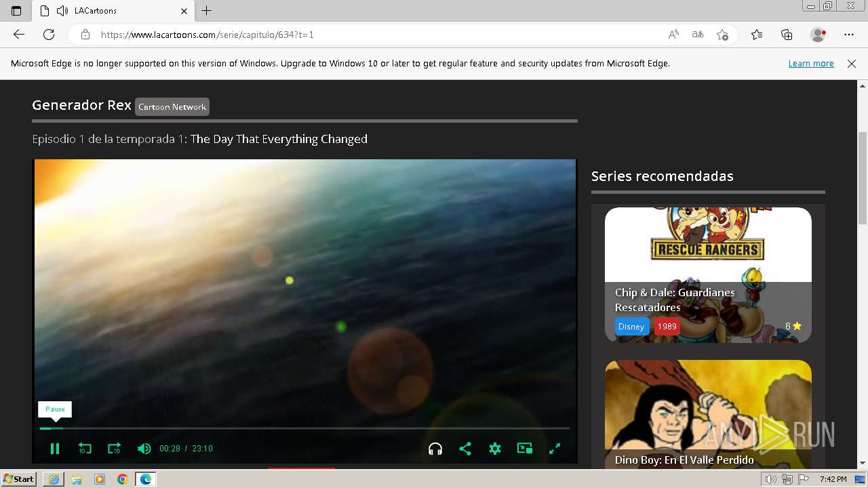
Task: Open Edge profile menu
Action: pos(818,35)
